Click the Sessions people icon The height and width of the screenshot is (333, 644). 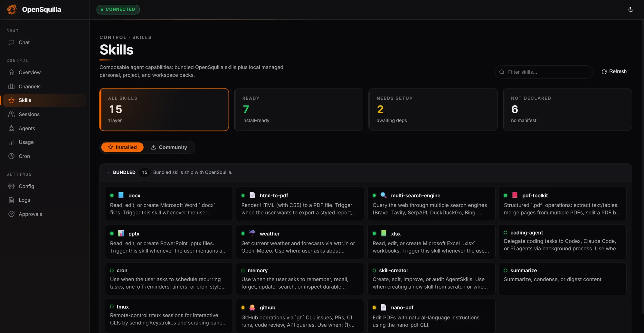[11, 114]
